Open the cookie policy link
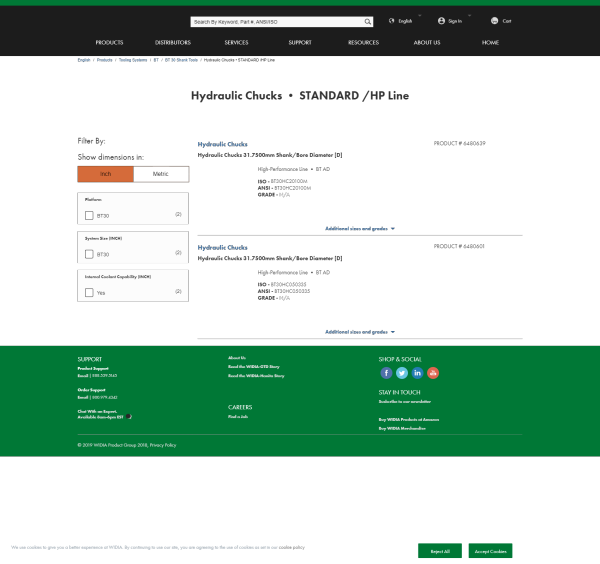 click(292, 547)
